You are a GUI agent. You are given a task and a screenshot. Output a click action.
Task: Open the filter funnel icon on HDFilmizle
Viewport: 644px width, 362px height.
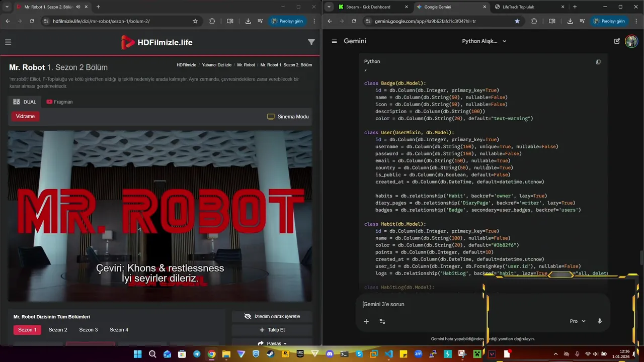pos(311,42)
